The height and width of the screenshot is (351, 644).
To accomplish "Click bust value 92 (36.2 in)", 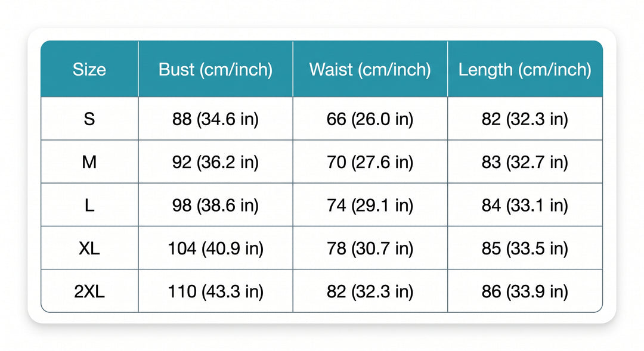I will 216,161.
